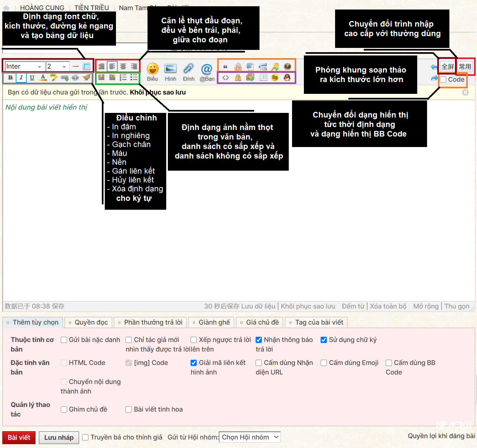477x448 pixels.
Task: Open the font size 2 dropdown
Action: click(x=57, y=66)
